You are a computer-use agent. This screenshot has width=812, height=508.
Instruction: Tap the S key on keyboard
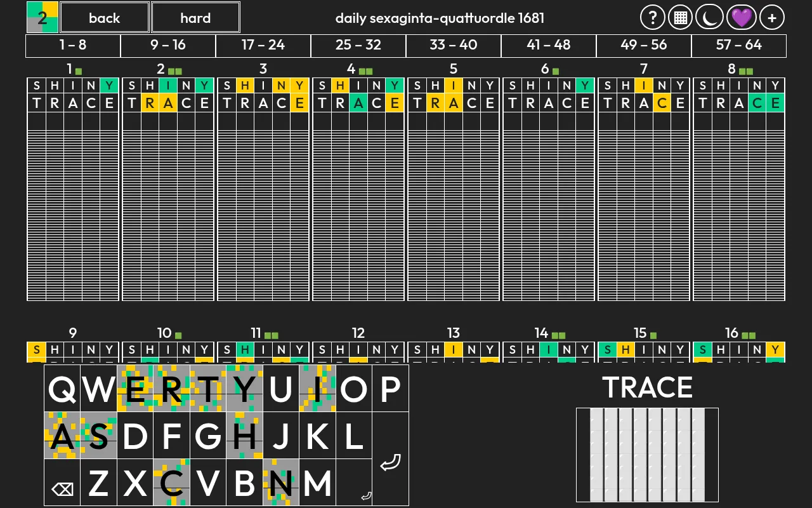99,436
